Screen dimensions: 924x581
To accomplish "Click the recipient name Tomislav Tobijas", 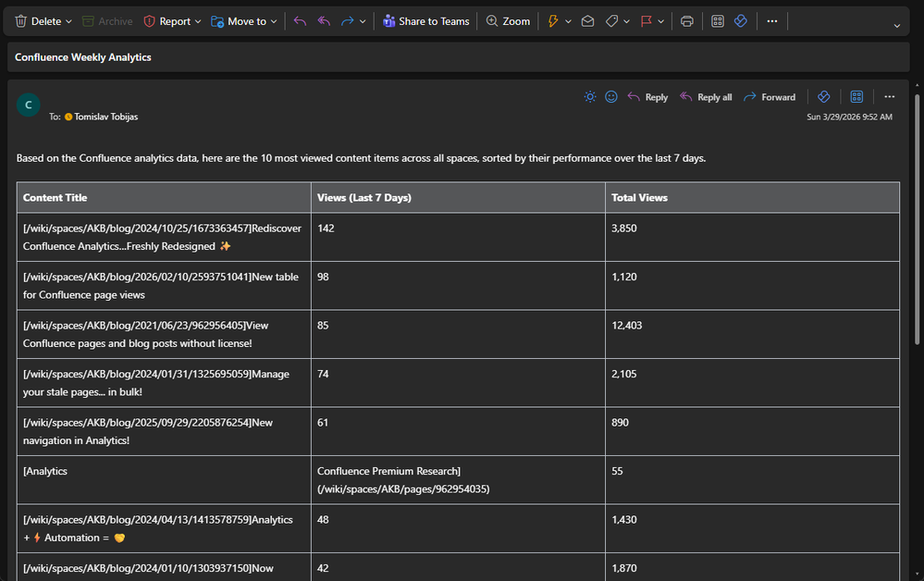I will tap(106, 117).
